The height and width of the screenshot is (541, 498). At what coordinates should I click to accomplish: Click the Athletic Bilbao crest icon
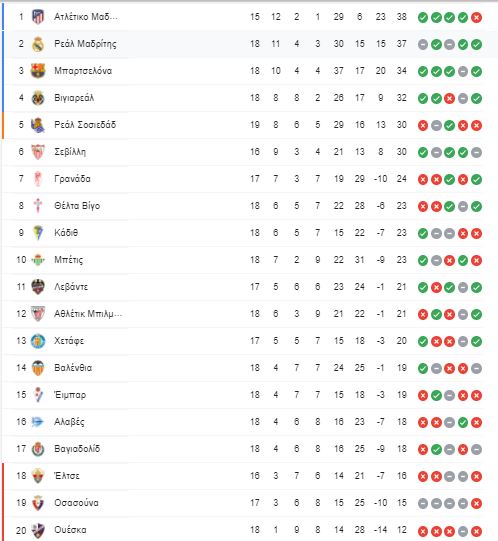[x=38, y=314]
